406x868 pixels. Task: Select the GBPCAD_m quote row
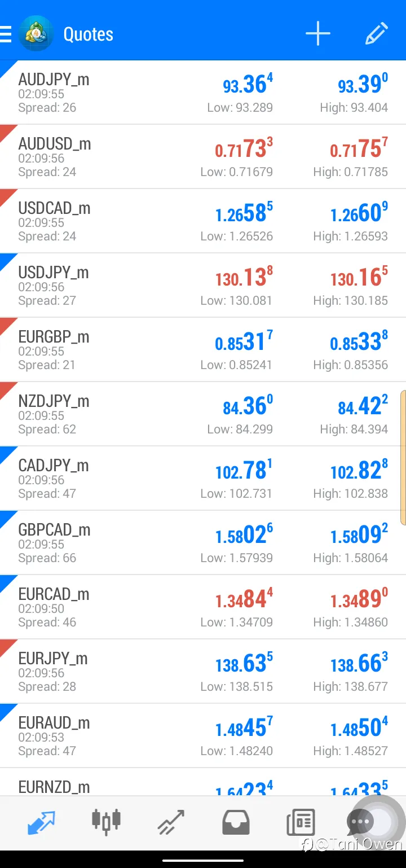coord(203,543)
